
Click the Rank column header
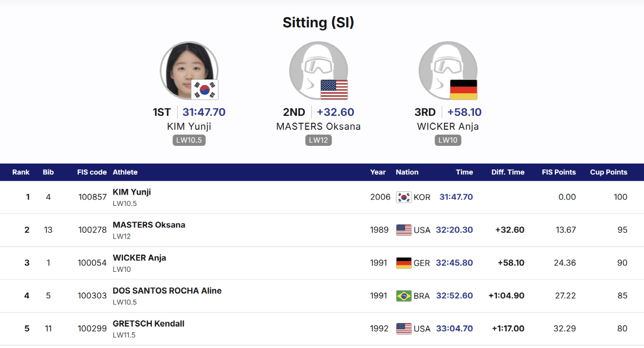[x=21, y=172]
